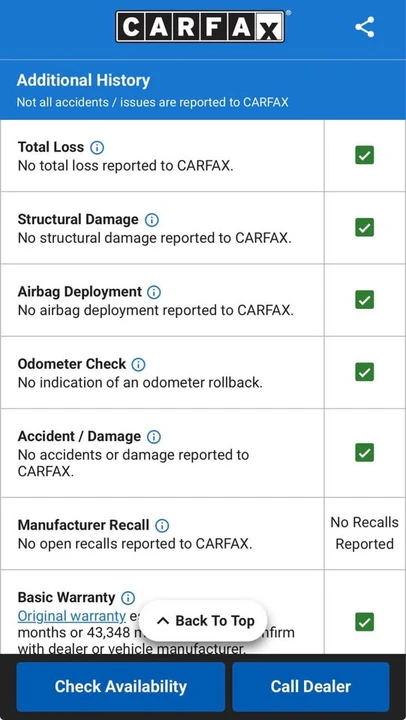
Task: Tap the share icon in header
Action: pos(365,27)
